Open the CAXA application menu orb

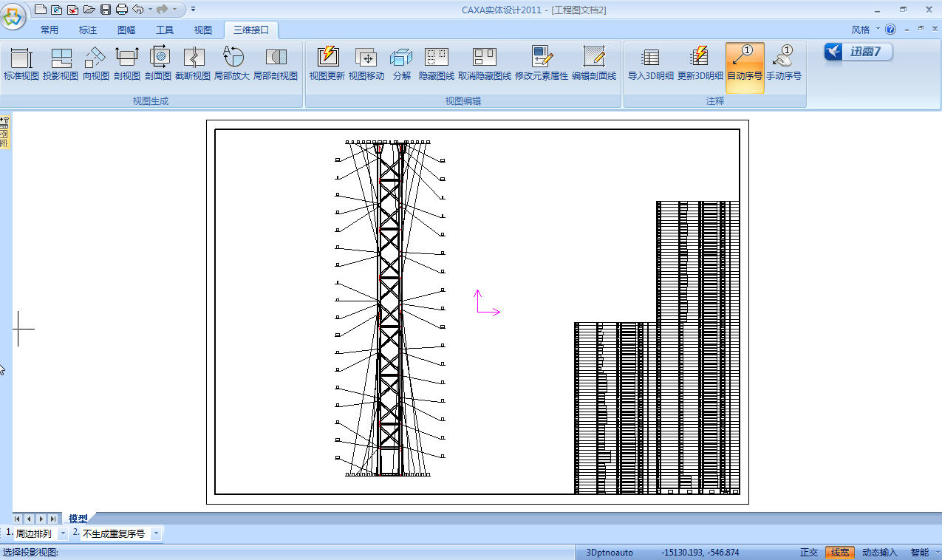(x=14, y=16)
